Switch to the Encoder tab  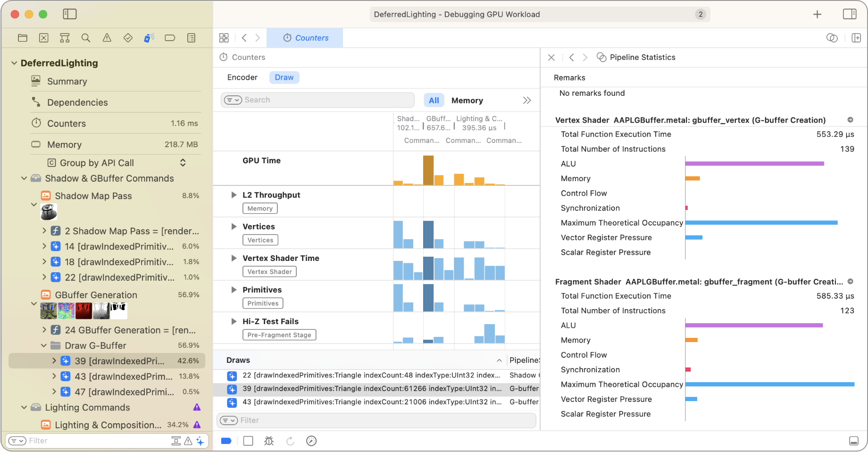click(242, 77)
